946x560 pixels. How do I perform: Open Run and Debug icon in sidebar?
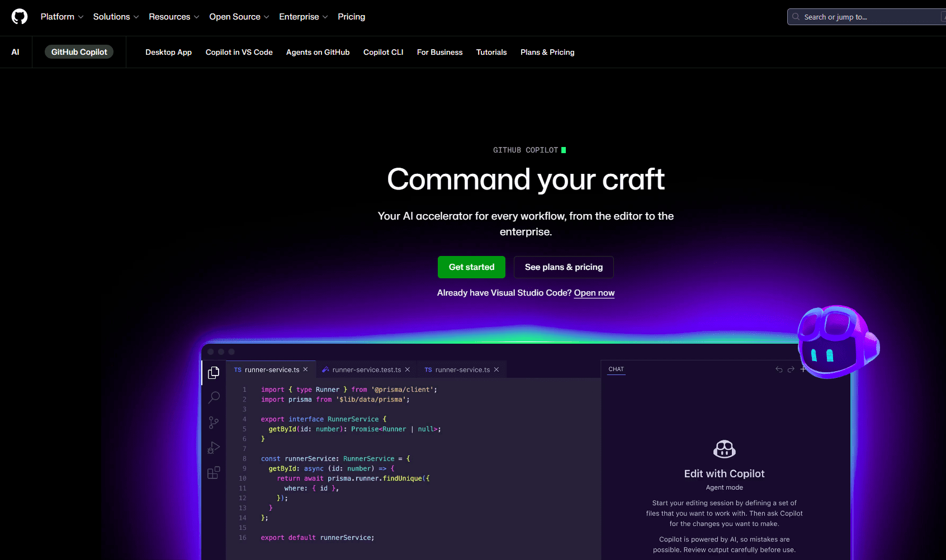(x=214, y=448)
